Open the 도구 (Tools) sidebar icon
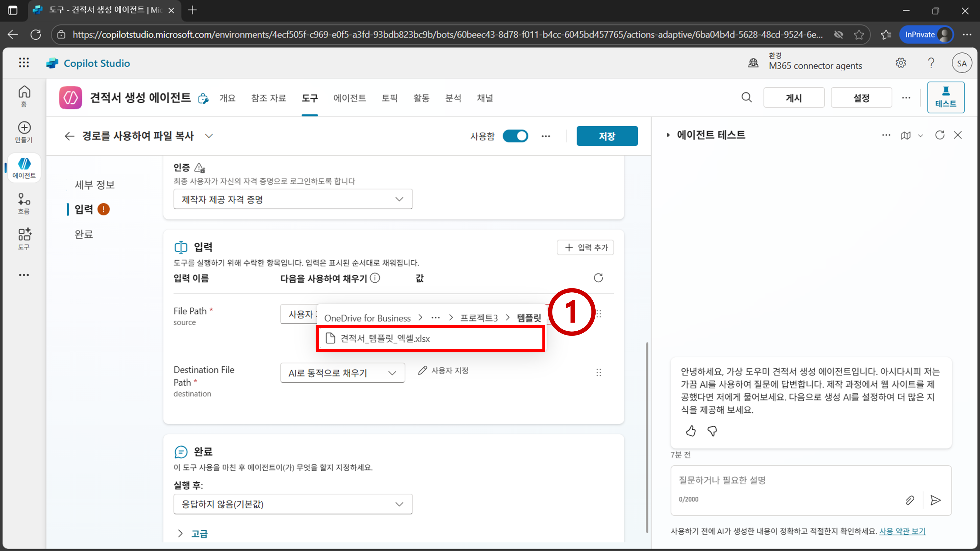This screenshot has height=551, width=980. click(24, 235)
